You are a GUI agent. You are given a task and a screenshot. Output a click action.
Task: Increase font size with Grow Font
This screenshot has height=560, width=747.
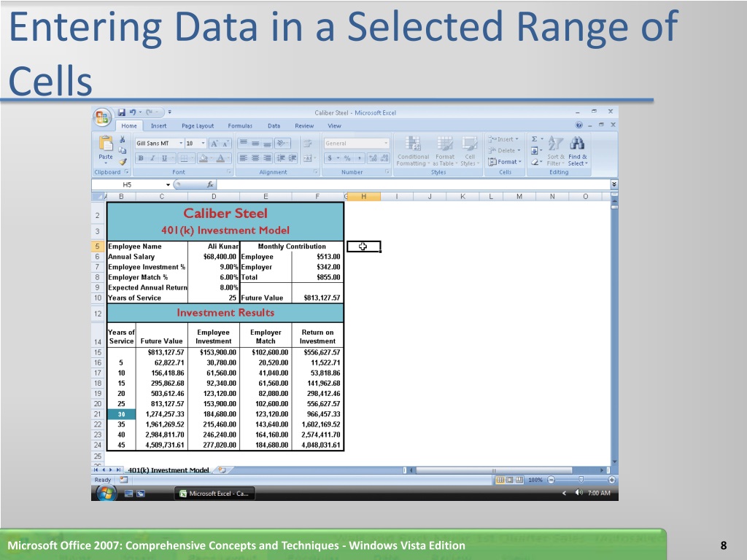click(x=214, y=144)
